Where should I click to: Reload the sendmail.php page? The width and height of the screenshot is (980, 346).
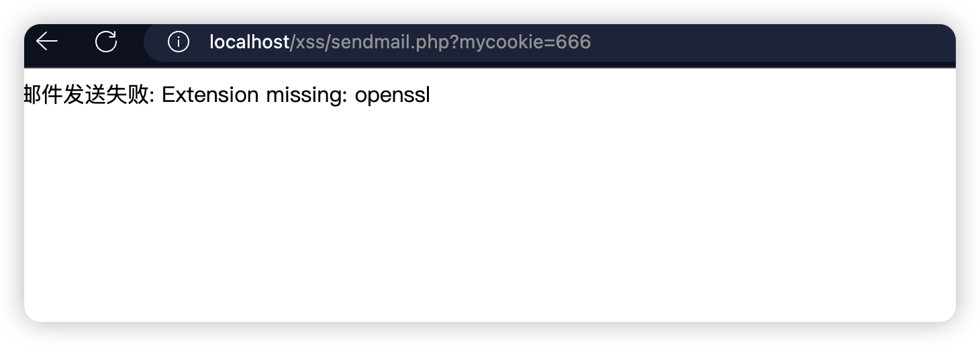106,42
